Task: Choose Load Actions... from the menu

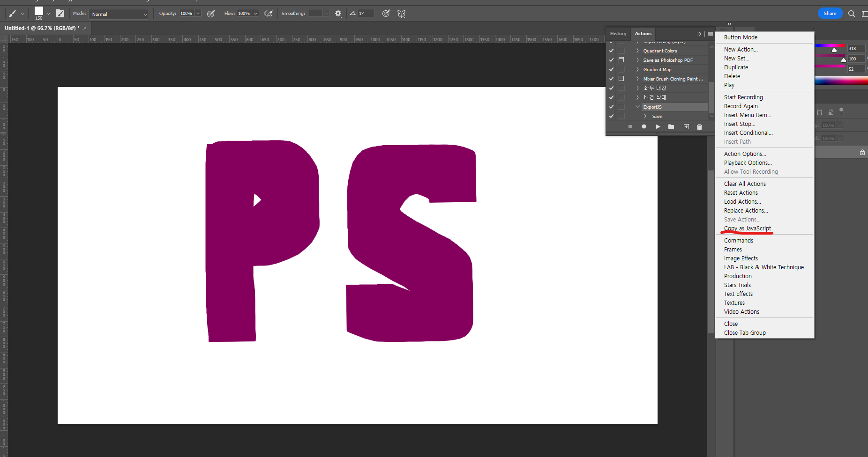Action: (x=742, y=202)
